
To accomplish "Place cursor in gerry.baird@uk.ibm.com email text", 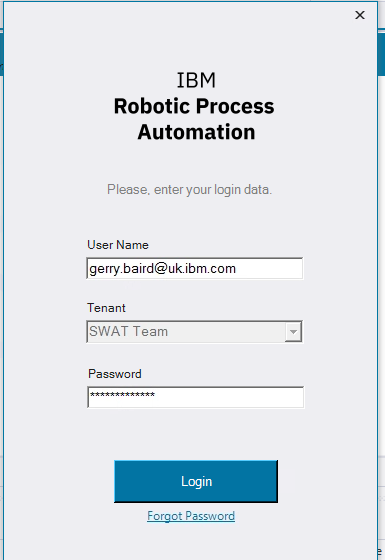I will tap(162, 269).
